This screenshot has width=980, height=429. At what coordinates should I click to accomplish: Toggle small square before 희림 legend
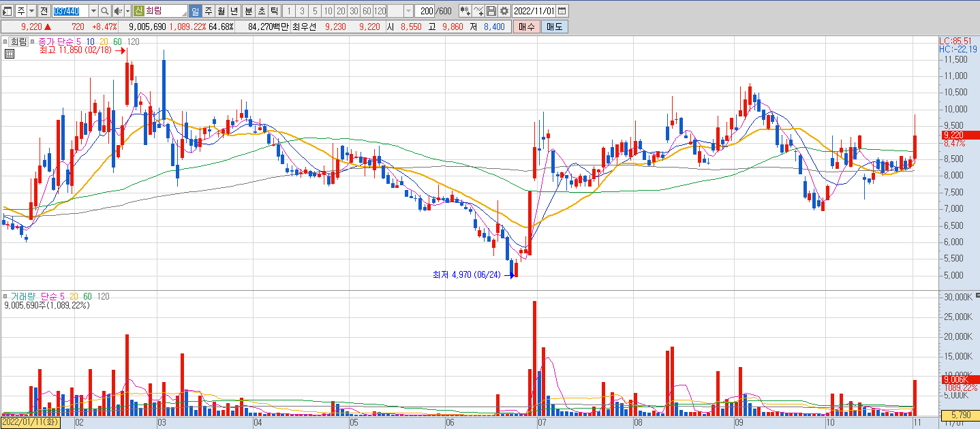tap(5, 42)
